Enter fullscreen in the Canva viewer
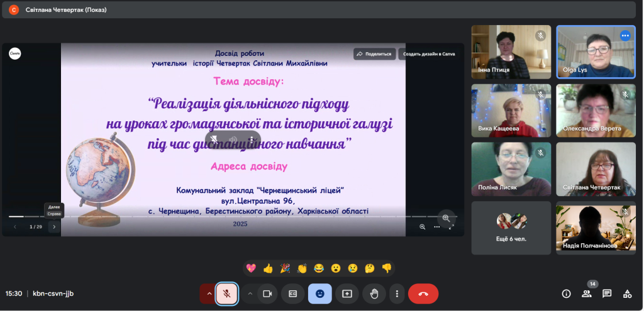644x311 pixels. 452,226
